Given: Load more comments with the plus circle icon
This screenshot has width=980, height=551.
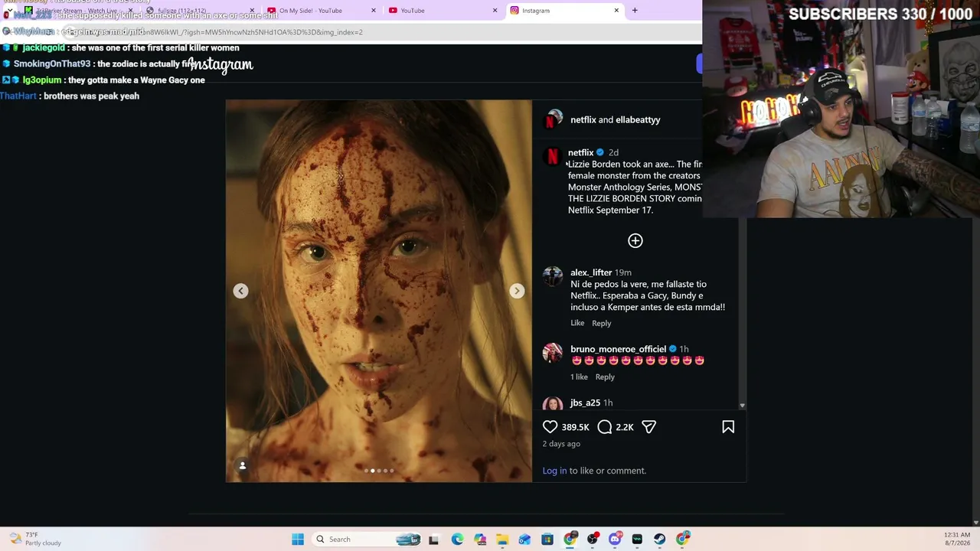Looking at the screenshot, I should pyautogui.click(x=635, y=241).
